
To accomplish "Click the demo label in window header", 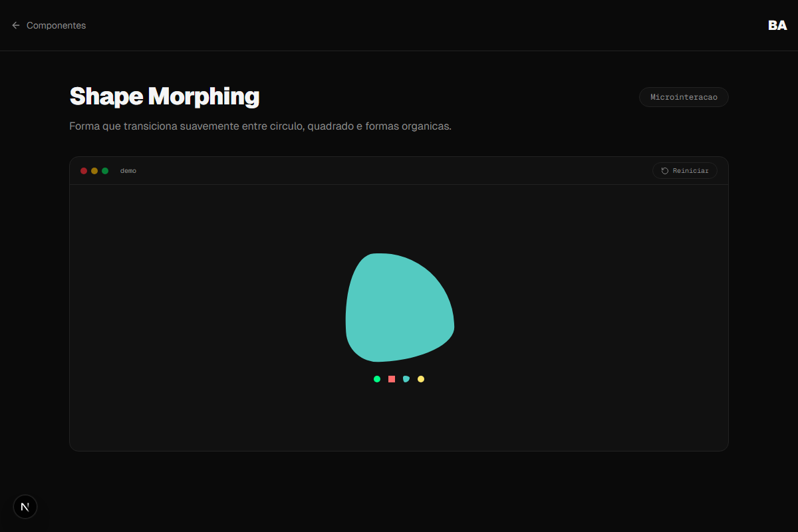I will pos(128,170).
